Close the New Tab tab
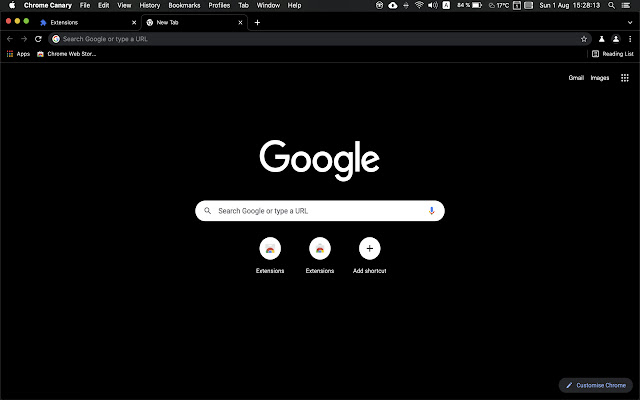The image size is (640, 400). (240, 22)
